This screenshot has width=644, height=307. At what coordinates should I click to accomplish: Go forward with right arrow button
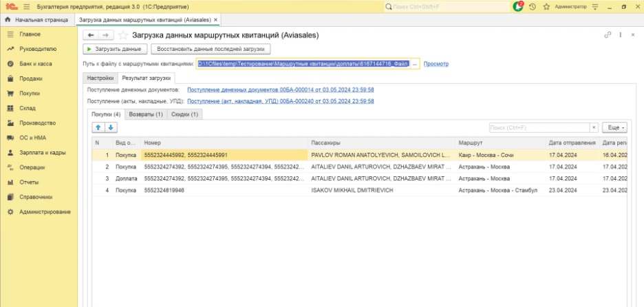[x=105, y=35]
